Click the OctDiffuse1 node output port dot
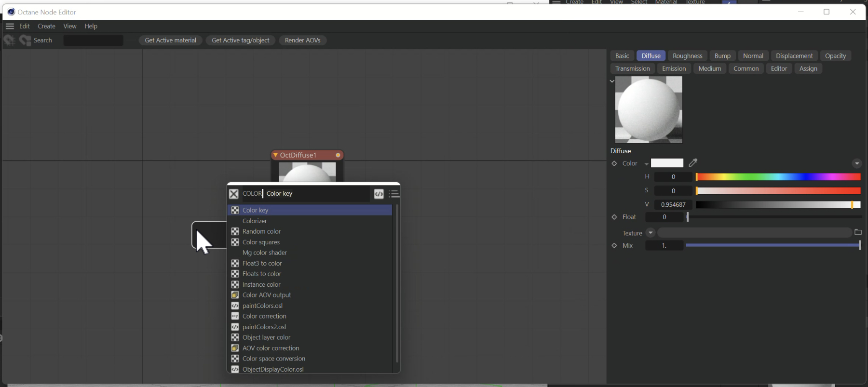This screenshot has height=387, width=868. (338, 155)
